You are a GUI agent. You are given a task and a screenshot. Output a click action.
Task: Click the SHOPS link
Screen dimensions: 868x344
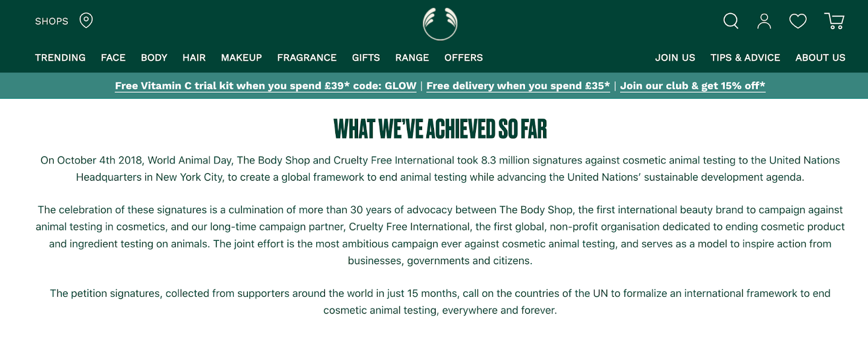pyautogui.click(x=52, y=21)
